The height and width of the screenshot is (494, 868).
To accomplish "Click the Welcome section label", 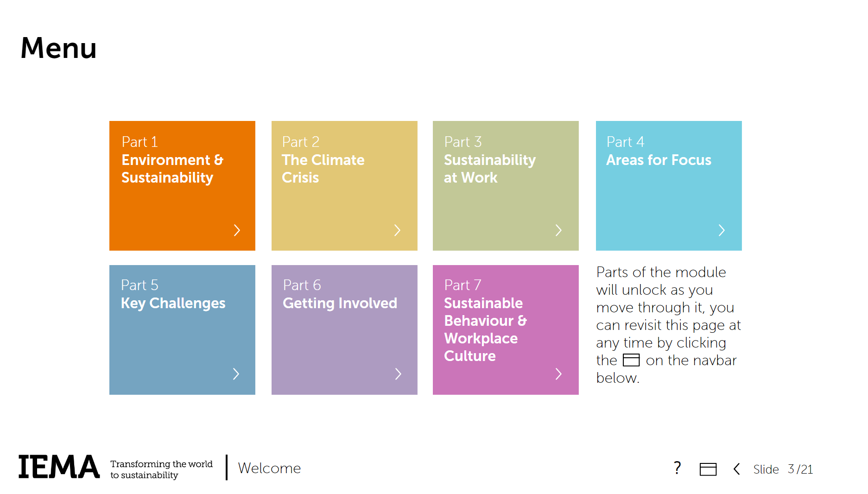I will 269,468.
